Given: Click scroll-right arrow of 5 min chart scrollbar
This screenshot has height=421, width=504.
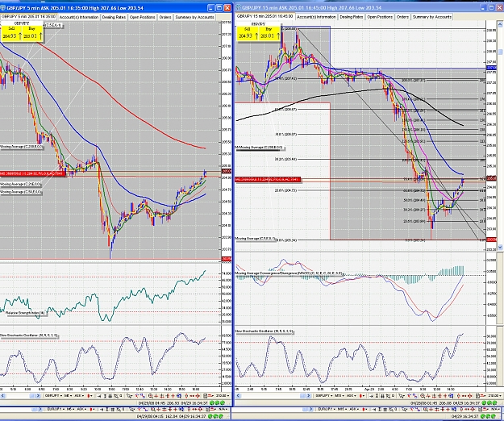Looking at the screenshot, I should (38, 396).
